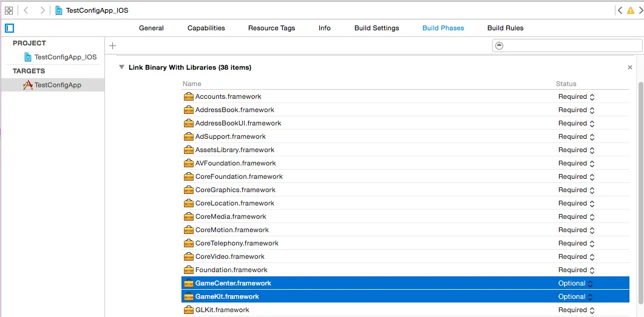Image resolution: width=644 pixels, height=317 pixels.
Task: Click the filter search field
Action: [567, 45]
